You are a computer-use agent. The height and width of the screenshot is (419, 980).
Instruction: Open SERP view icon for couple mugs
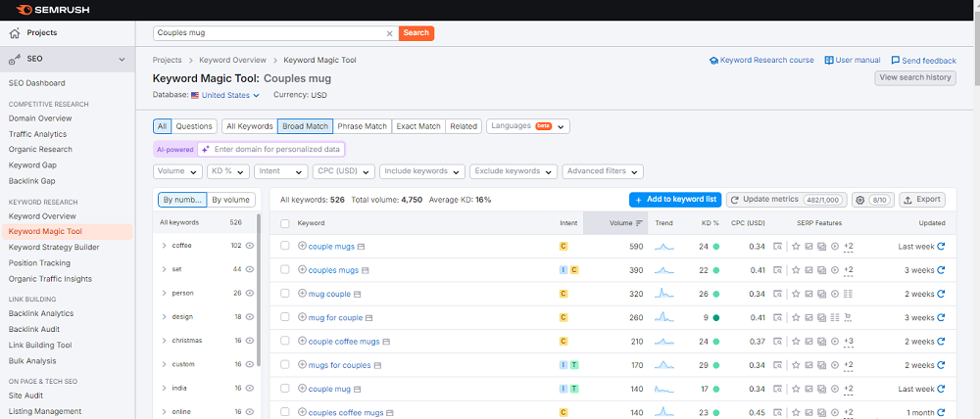coord(777,246)
